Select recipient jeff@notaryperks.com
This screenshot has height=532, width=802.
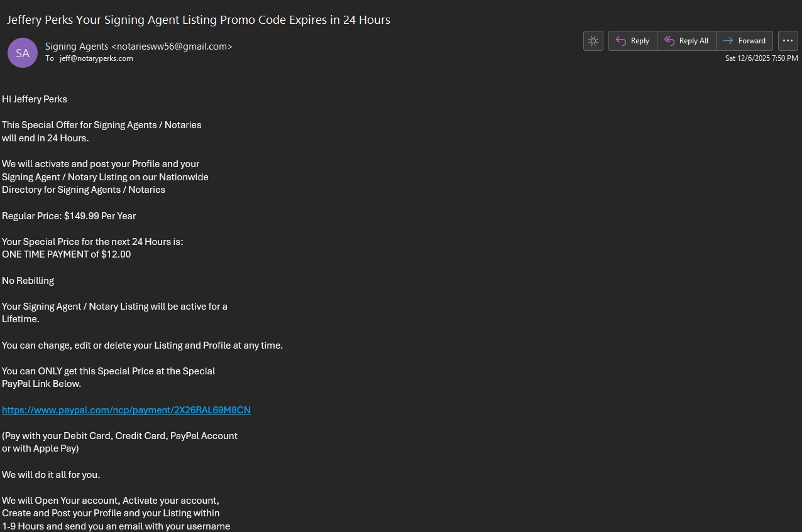pyautogui.click(x=96, y=58)
